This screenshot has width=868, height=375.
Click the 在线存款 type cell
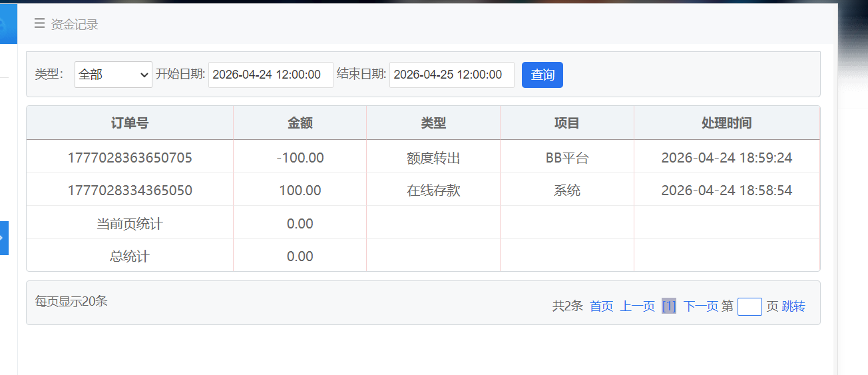(x=433, y=190)
